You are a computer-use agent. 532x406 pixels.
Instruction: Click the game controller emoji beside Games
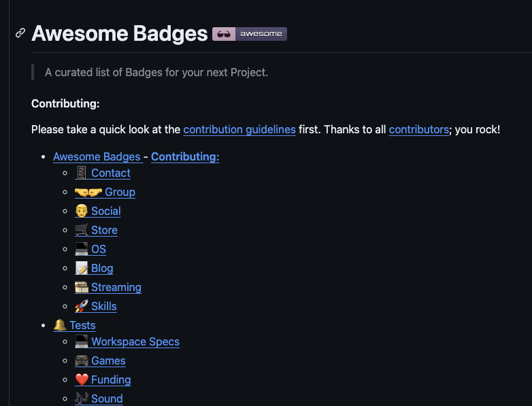point(82,360)
